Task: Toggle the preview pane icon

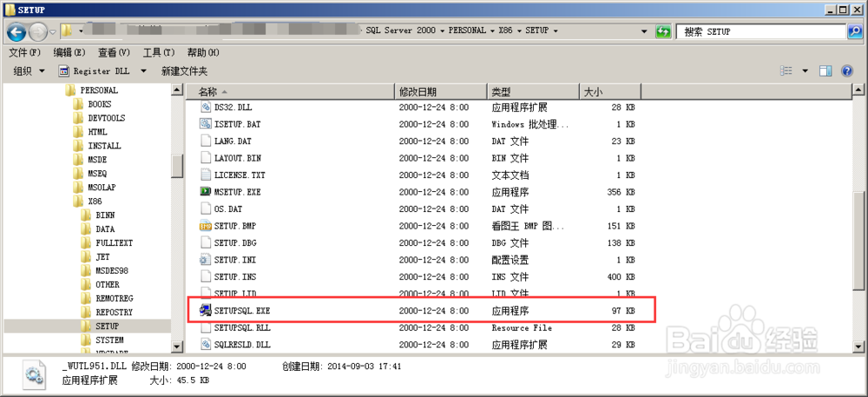Action: click(826, 71)
